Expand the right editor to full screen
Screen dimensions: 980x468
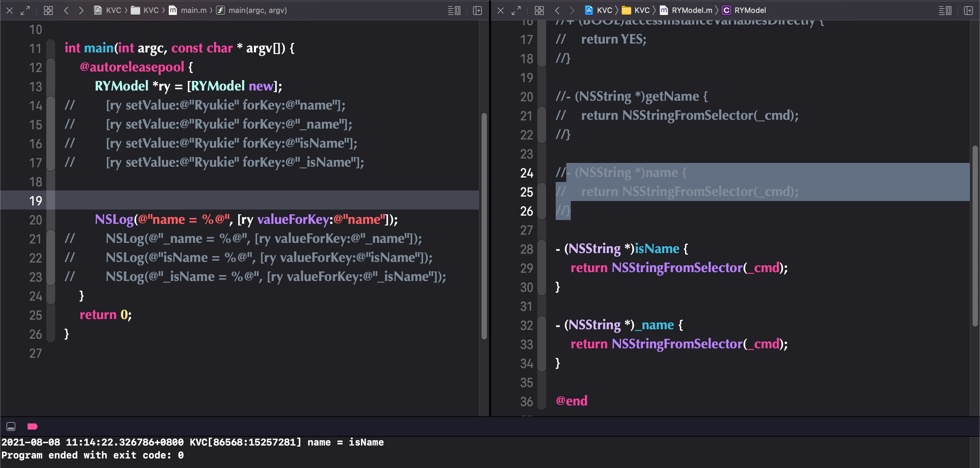[516, 11]
